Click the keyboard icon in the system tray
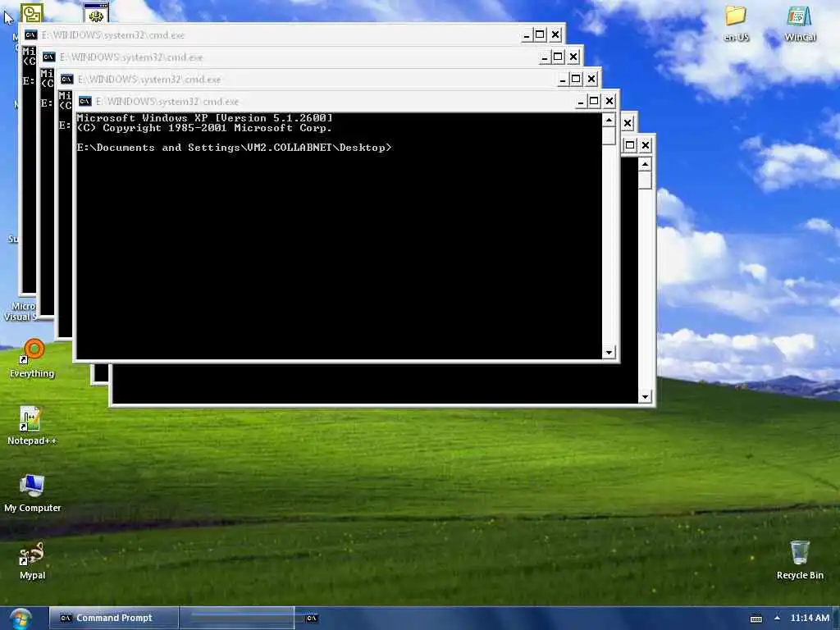This screenshot has width=840, height=630. [x=756, y=619]
